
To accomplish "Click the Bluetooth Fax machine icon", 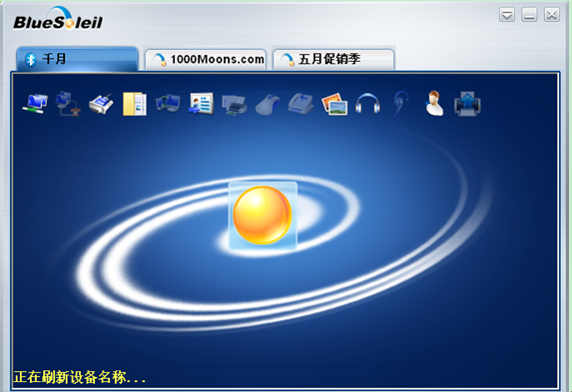I will point(300,104).
